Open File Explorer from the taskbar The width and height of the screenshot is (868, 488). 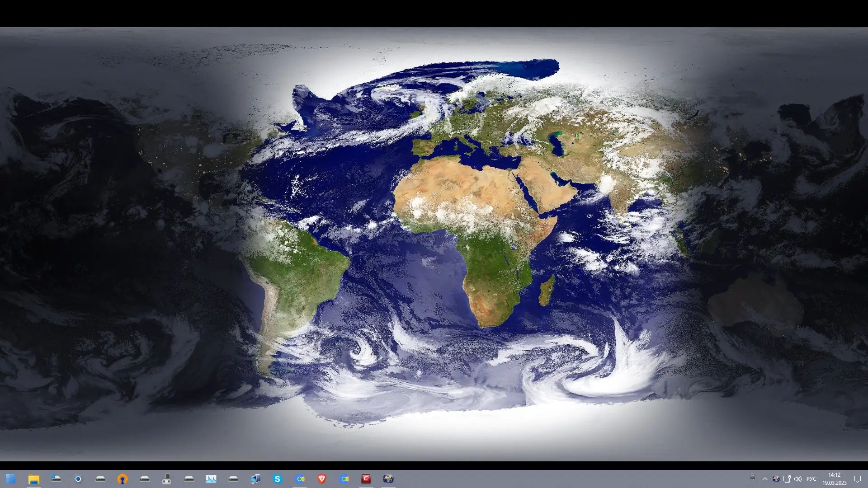pos(34,479)
